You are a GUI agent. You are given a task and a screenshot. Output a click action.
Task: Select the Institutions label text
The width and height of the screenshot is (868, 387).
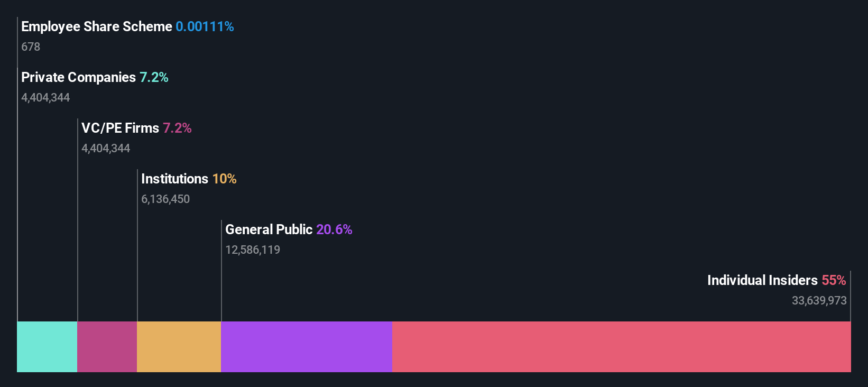pyautogui.click(x=174, y=179)
